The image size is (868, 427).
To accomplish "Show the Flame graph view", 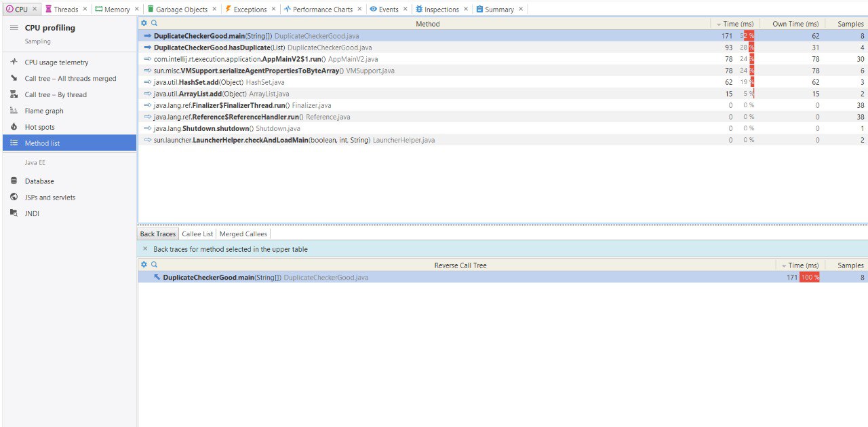I will (69, 111).
